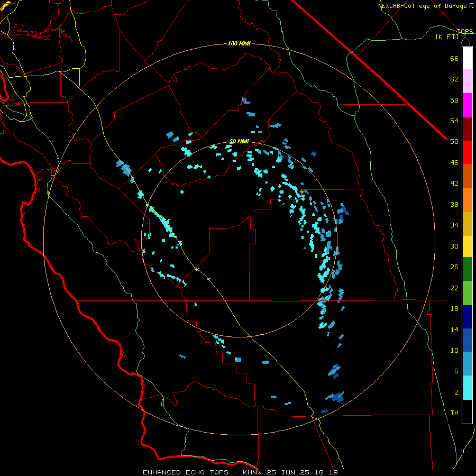Click the 'TOPS' legend title
The width and height of the screenshot is (476, 476).
[x=465, y=31]
